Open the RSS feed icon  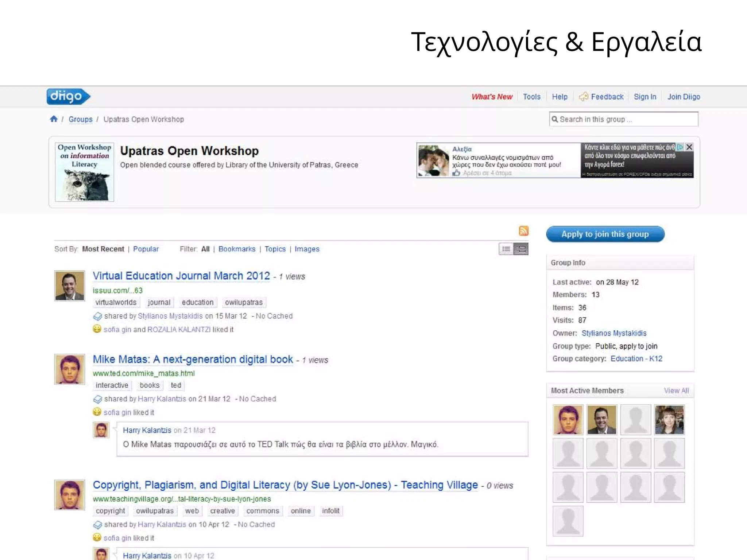click(523, 231)
